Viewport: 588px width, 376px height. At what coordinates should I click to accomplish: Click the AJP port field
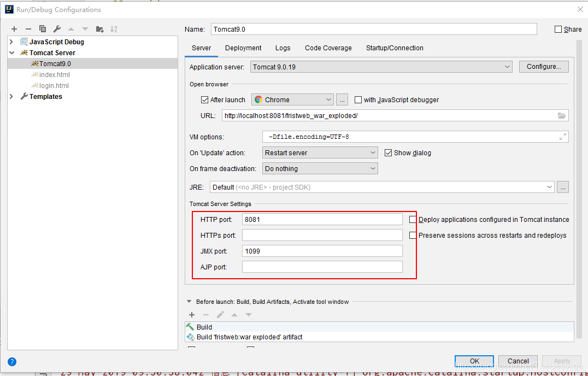pos(322,267)
